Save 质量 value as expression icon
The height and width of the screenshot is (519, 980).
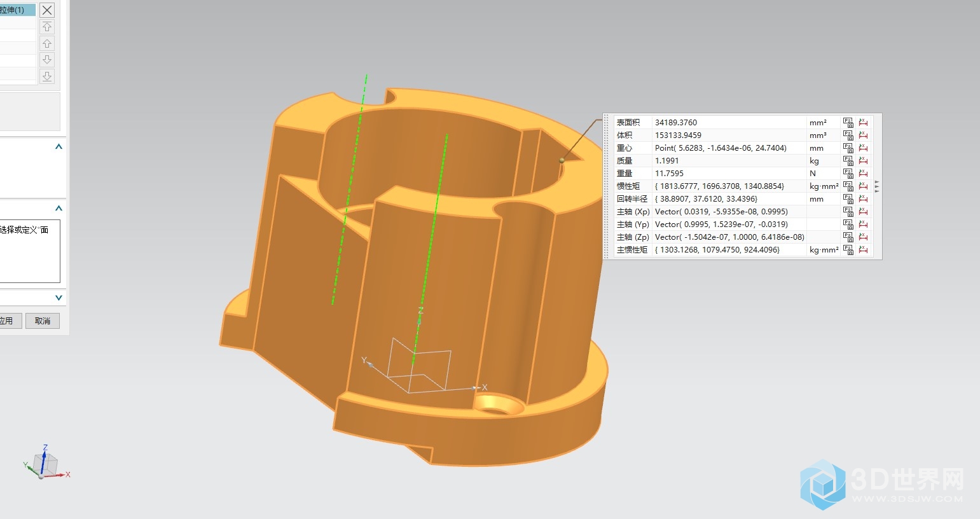[848, 160]
